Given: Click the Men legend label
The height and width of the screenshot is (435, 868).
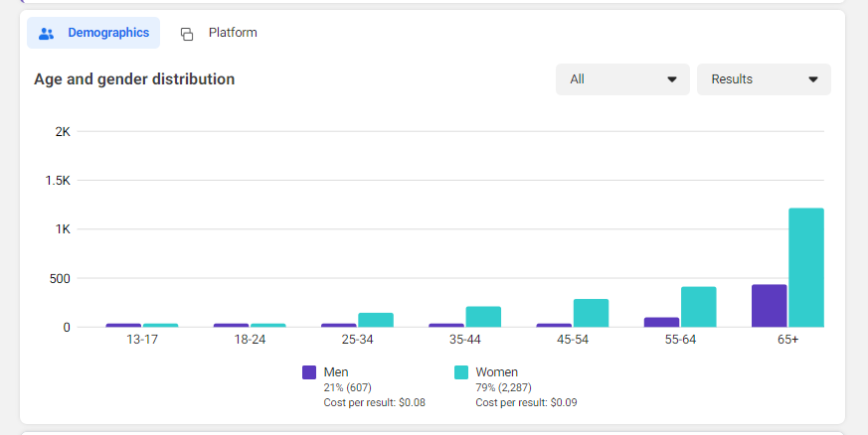Looking at the screenshot, I should [x=336, y=372].
